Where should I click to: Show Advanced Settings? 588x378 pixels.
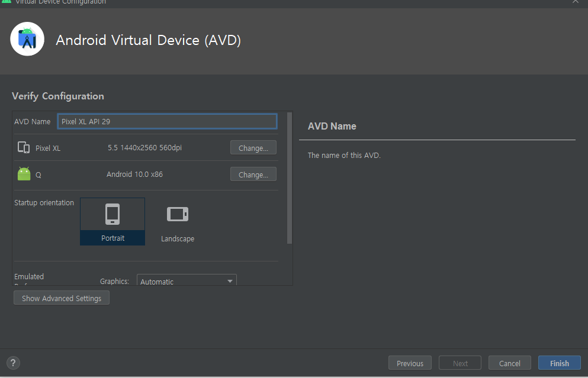[62, 298]
